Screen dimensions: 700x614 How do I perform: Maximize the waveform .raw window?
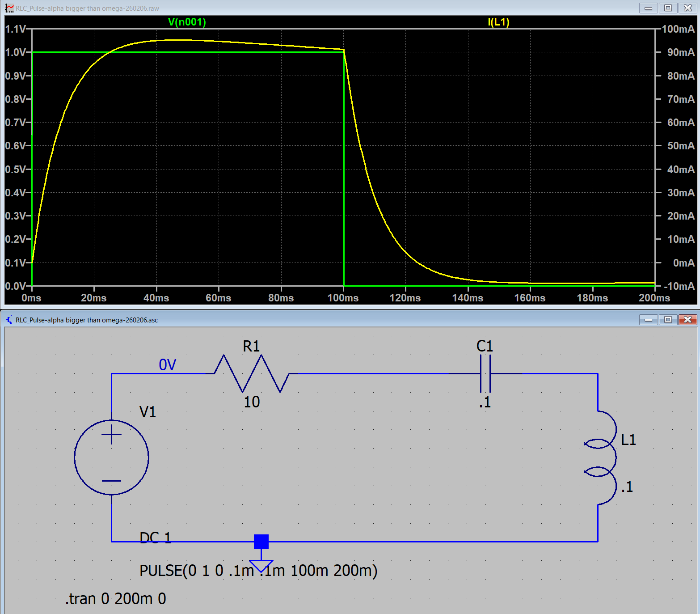668,8
